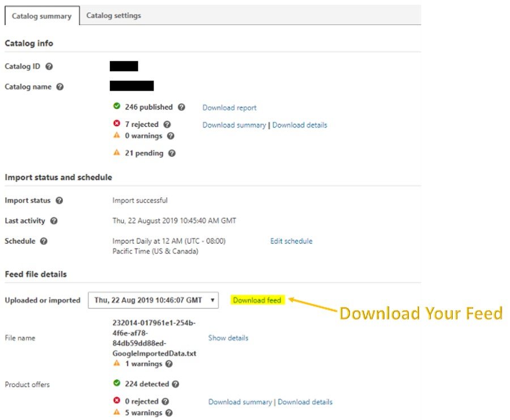Open the Uploaded or imported date dropdown
Viewport: 510px width, 420px height.
click(x=153, y=300)
